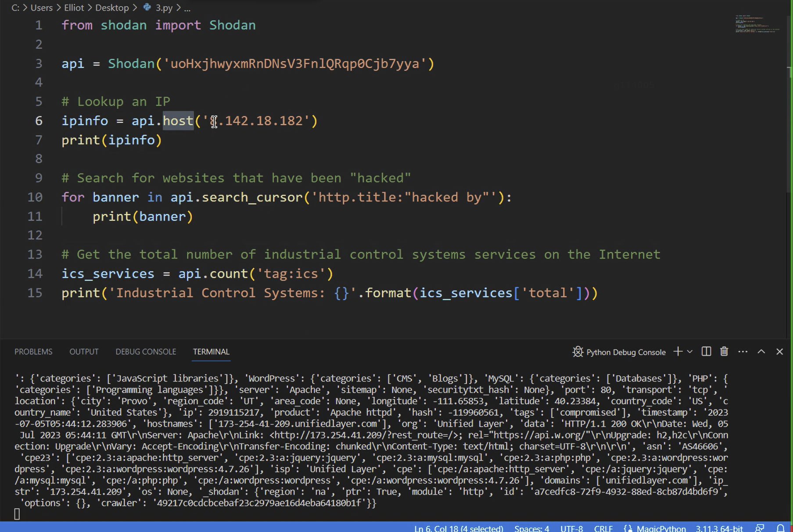Click the Python Debug Console gear icon
Viewport: 793px width, 532px height.
pos(578,352)
